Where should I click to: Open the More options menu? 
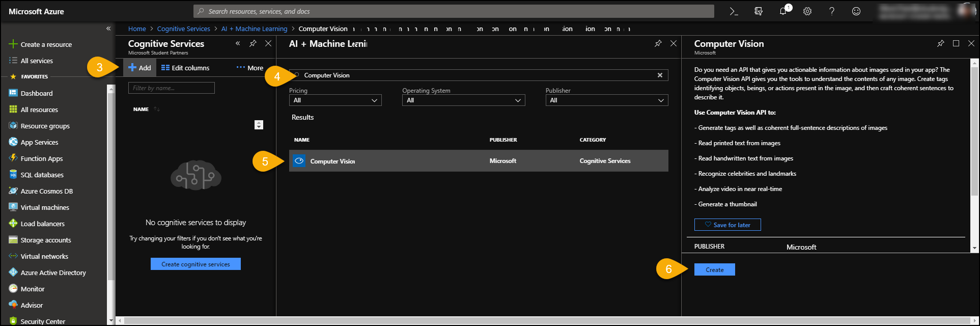(250, 68)
